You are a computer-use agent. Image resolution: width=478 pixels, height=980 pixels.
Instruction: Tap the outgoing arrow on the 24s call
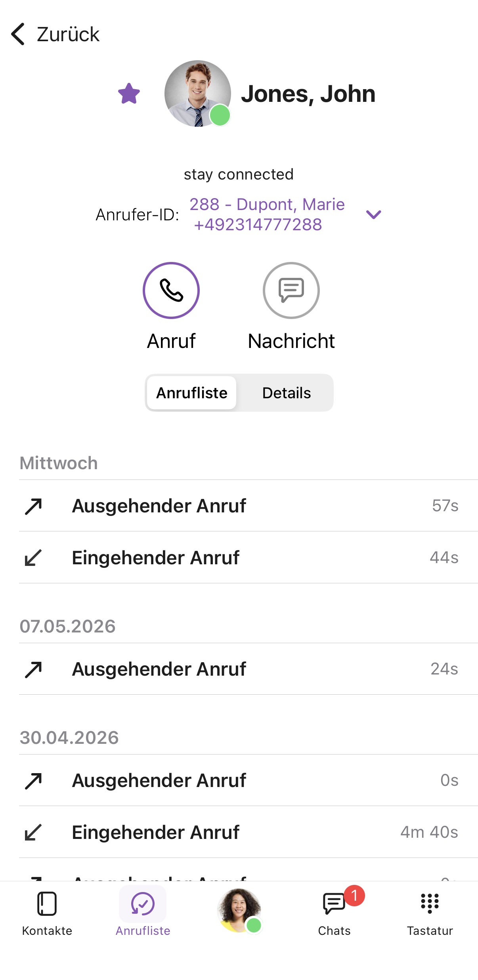(x=33, y=669)
